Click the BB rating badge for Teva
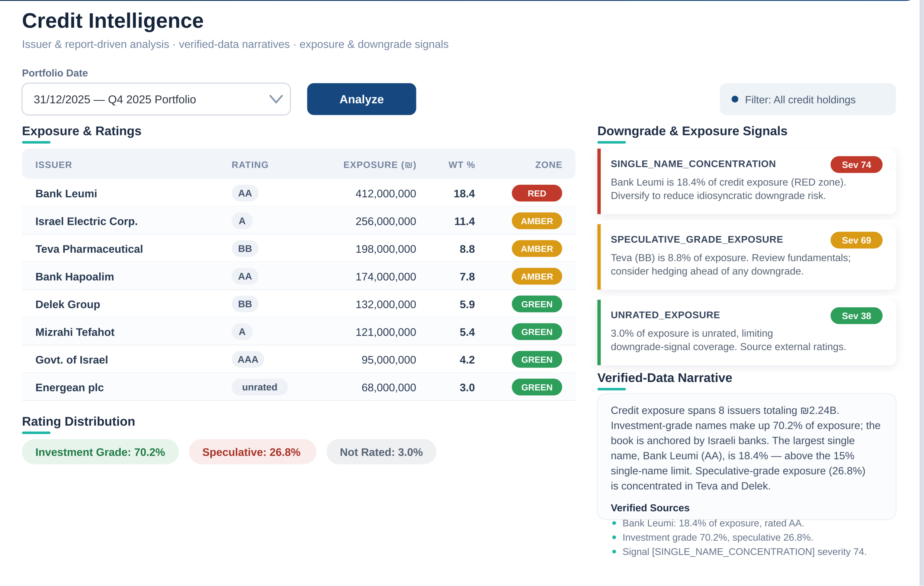This screenshot has height=586, width=924. point(245,248)
